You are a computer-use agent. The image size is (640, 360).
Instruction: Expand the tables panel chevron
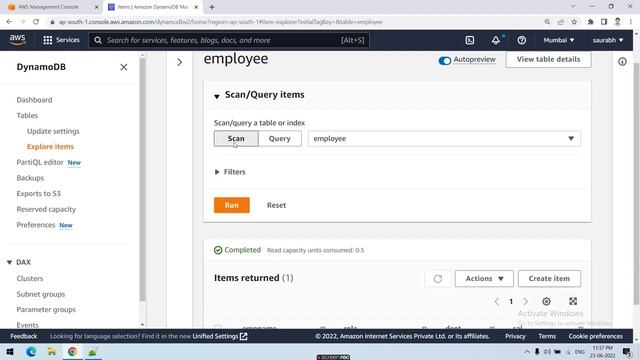(180, 62)
